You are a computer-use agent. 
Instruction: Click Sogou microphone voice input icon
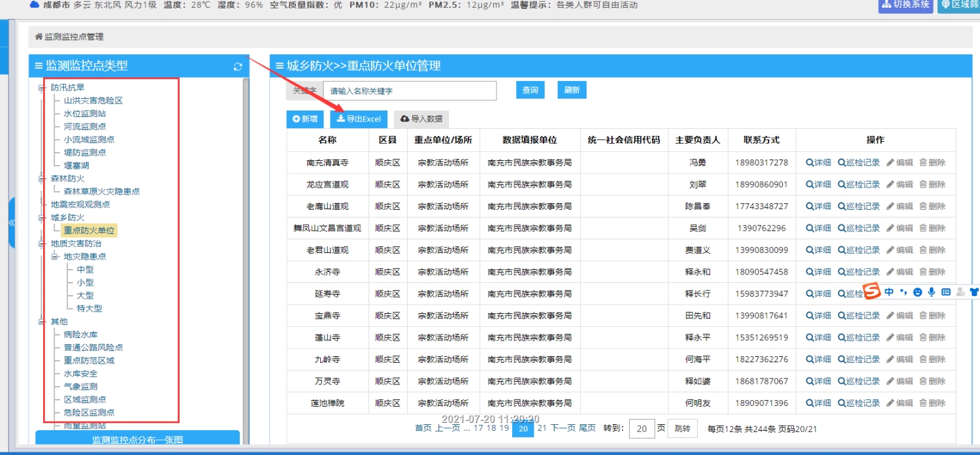[x=932, y=292]
